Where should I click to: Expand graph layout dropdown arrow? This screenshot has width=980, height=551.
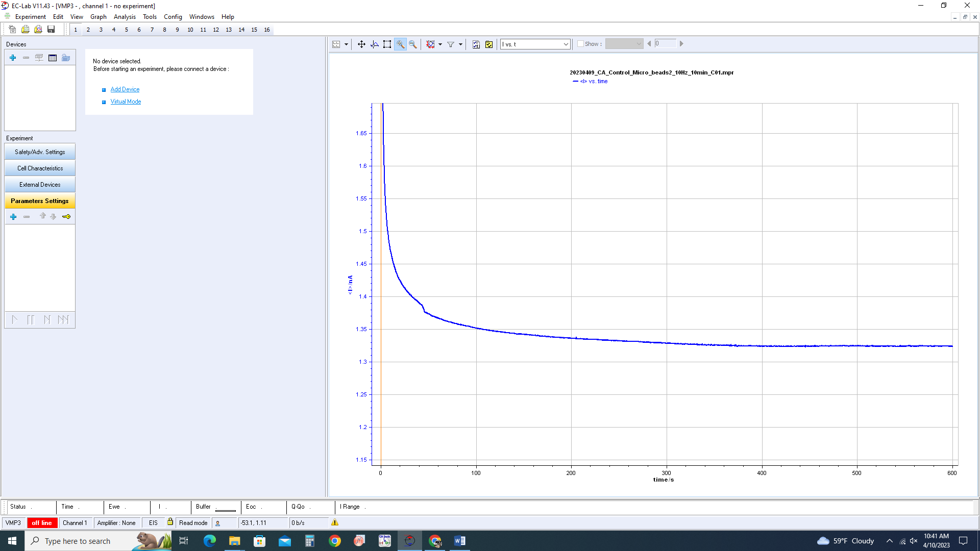346,44
